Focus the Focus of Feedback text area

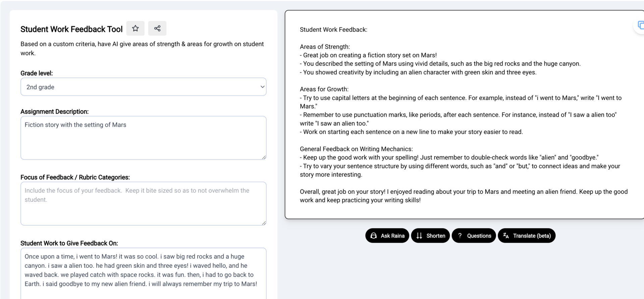(143, 203)
